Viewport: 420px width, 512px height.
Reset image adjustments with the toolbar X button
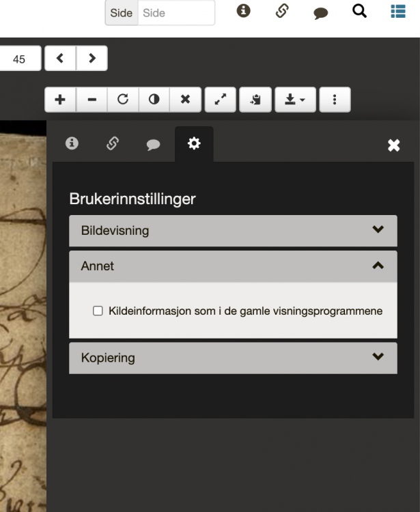pos(185,100)
